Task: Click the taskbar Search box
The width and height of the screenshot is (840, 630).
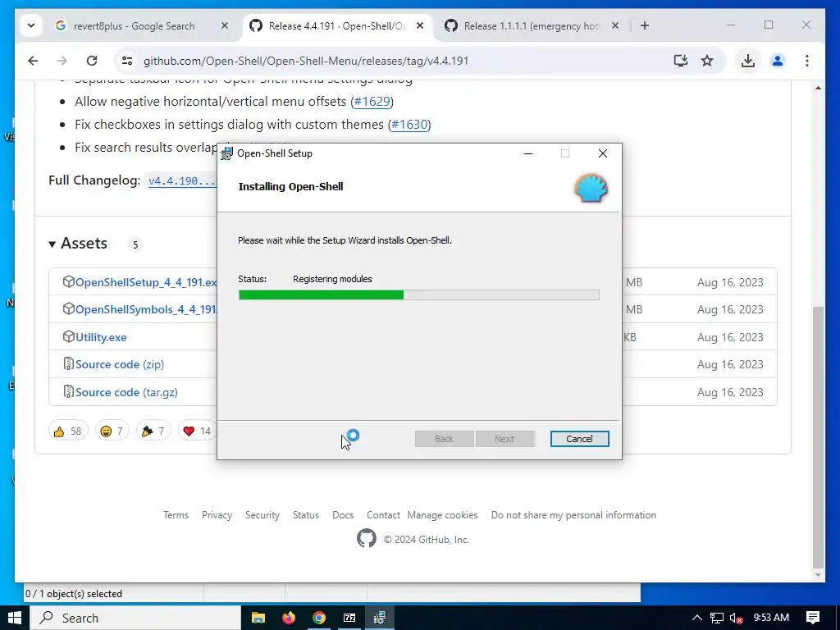Action: pos(135,618)
